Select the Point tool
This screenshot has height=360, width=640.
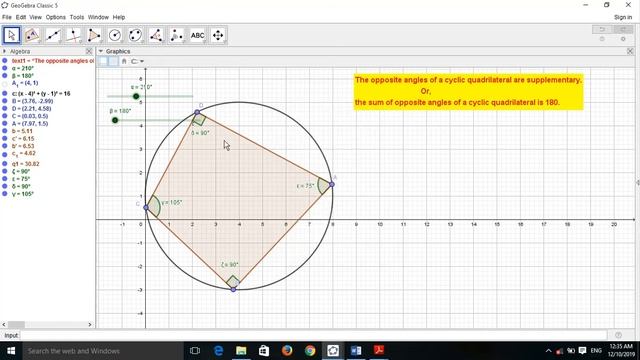click(32, 35)
